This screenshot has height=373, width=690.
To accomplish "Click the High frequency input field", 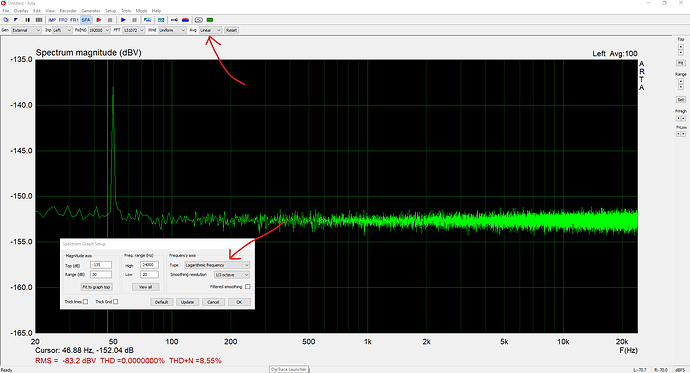I will tap(149, 265).
